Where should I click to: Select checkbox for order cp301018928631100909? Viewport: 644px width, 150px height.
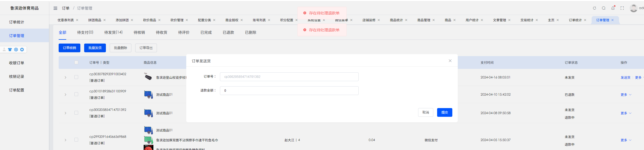(76, 94)
